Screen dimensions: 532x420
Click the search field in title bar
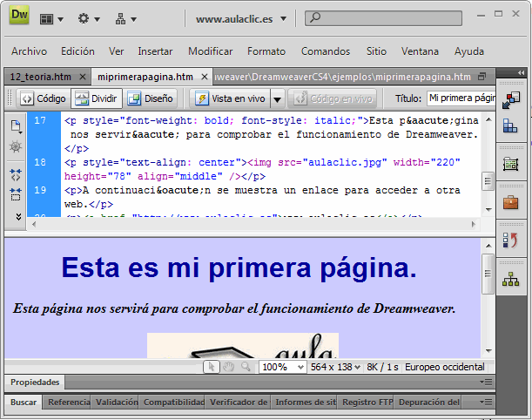click(383, 18)
